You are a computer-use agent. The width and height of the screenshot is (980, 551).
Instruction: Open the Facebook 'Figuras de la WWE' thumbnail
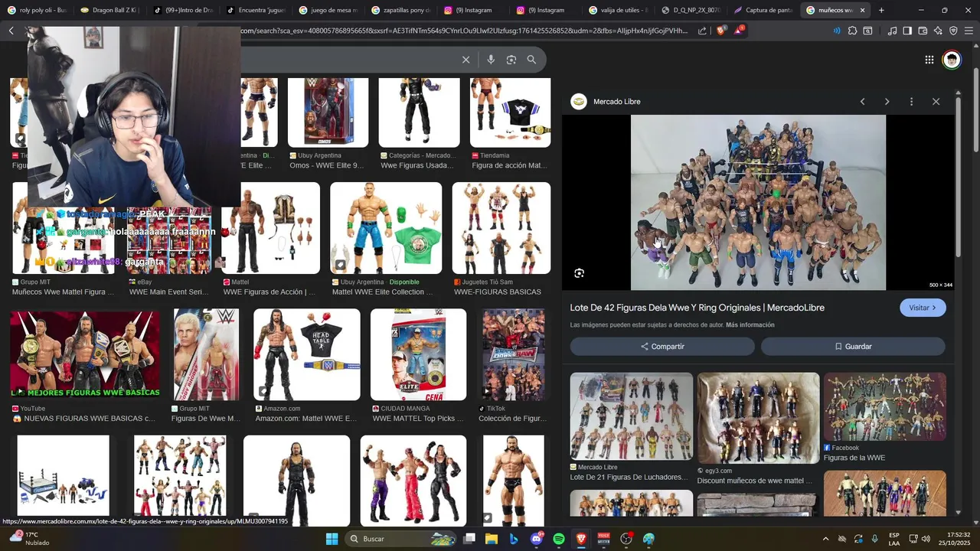tap(885, 406)
